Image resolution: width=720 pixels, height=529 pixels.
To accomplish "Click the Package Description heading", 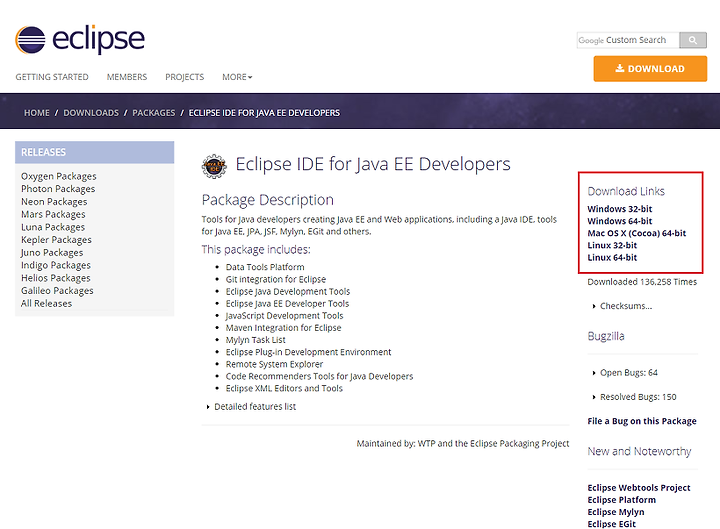I will tap(267, 200).
